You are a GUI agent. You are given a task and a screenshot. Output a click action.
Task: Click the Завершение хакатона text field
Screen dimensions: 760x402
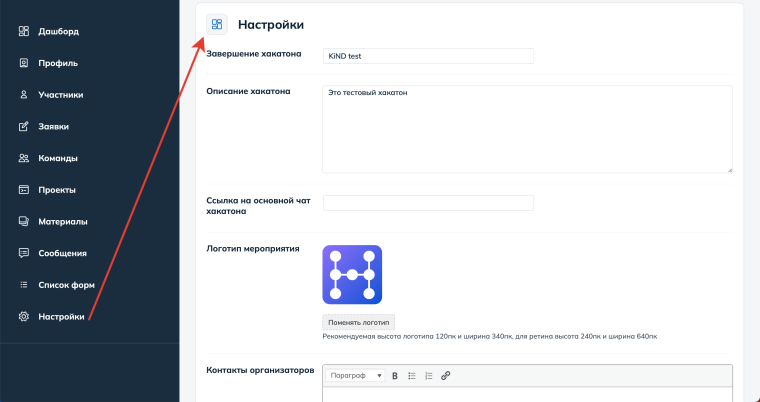(x=428, y=56)
